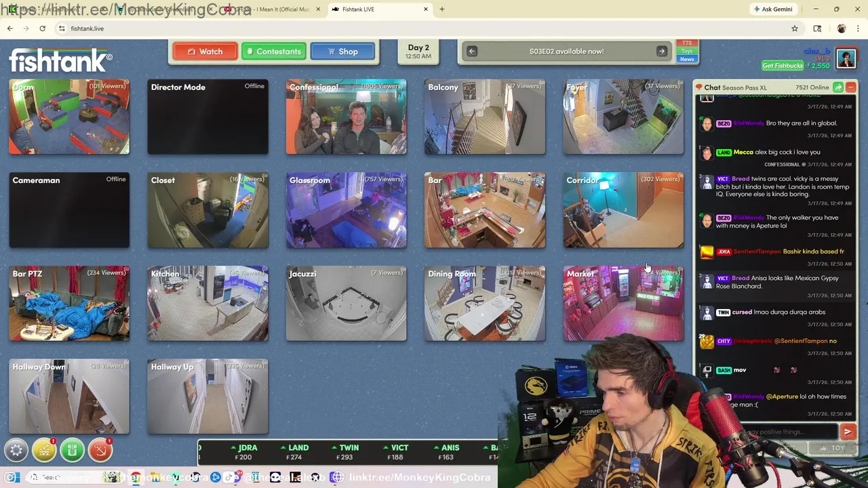Open the yellow factory icon button

click(44, 450)
